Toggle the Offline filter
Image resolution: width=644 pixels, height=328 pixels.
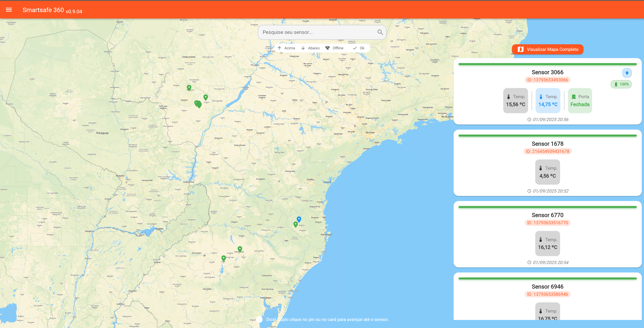pyautogui.click(x=334, y=48)
